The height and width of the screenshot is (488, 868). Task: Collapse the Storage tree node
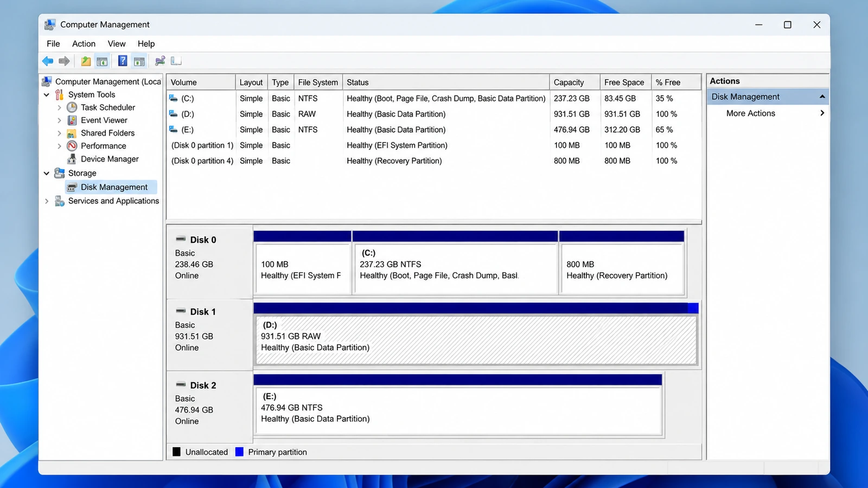[x=47, y=174]
